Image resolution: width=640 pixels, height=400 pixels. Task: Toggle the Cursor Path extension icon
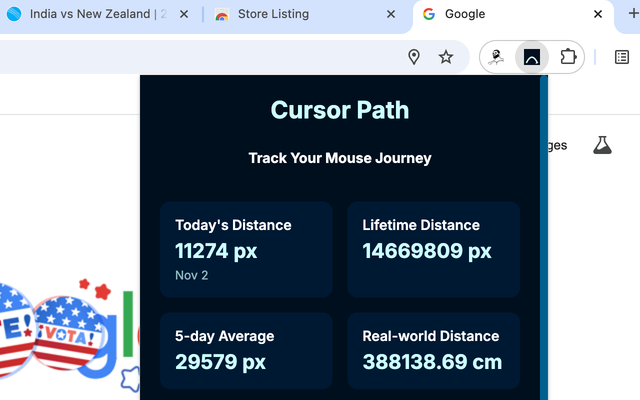coord(531,57)
